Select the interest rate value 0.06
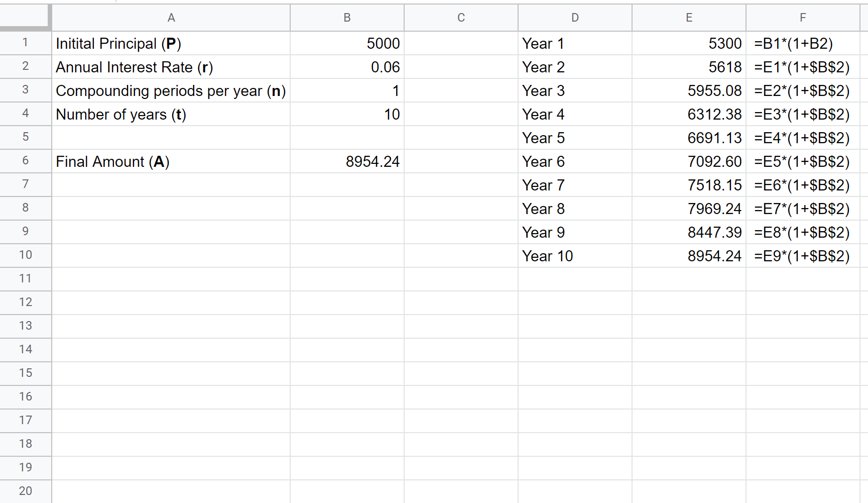This screenshot has width=868, height=503. [x=347, y=67]
